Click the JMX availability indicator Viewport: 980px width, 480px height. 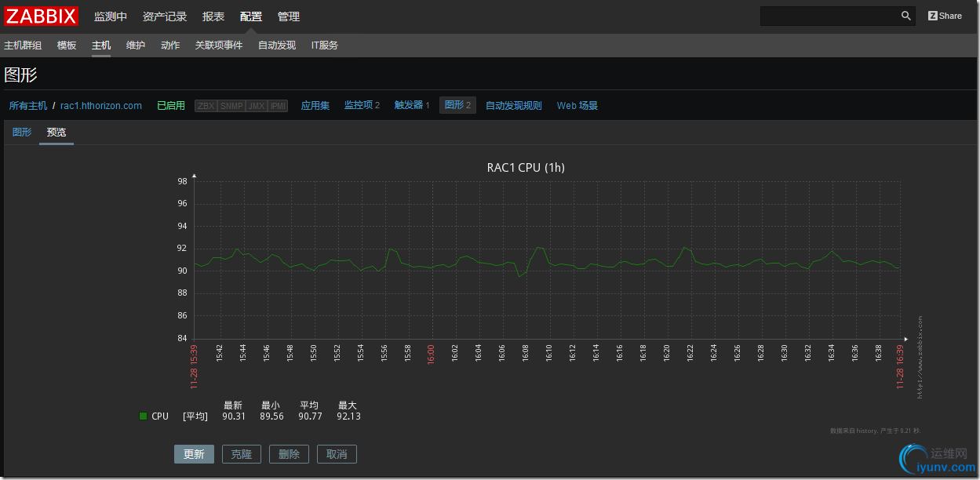click(x=257, y=106)
